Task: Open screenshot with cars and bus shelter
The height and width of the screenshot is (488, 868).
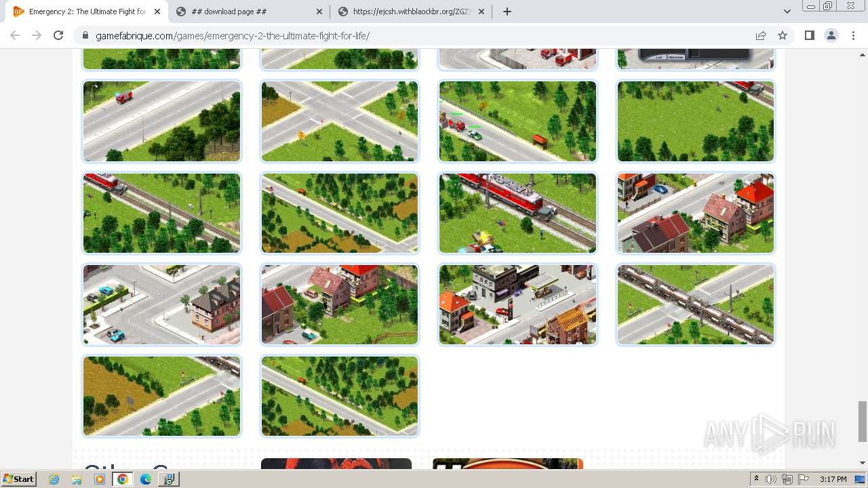Action: (x=517, y=121)
